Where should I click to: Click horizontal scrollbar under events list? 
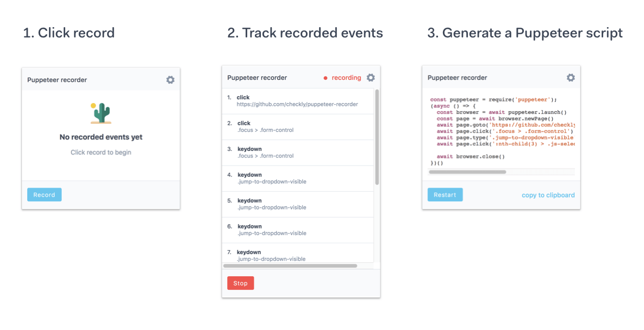pyautogui.click(x=290, y=265)
